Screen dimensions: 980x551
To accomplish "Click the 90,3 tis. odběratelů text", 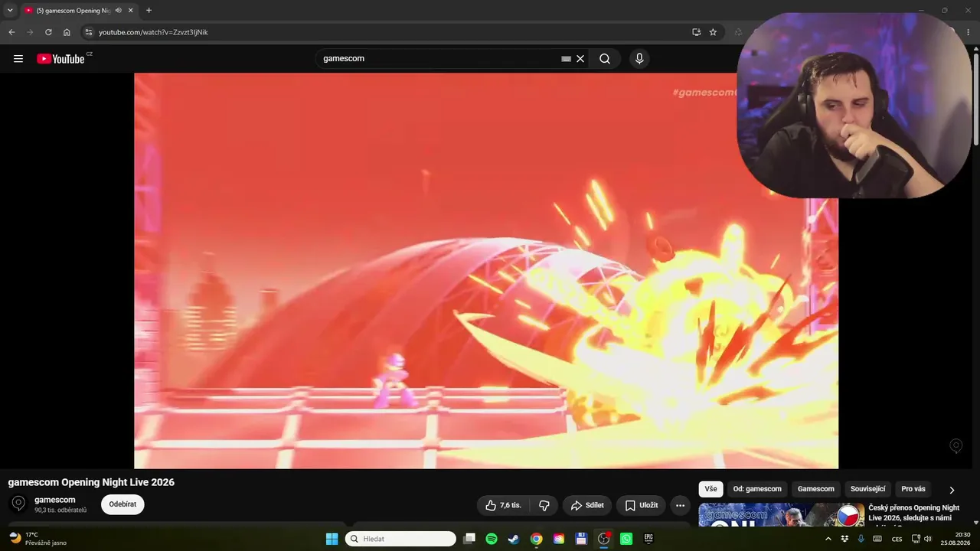I will (x=60, y=510).
